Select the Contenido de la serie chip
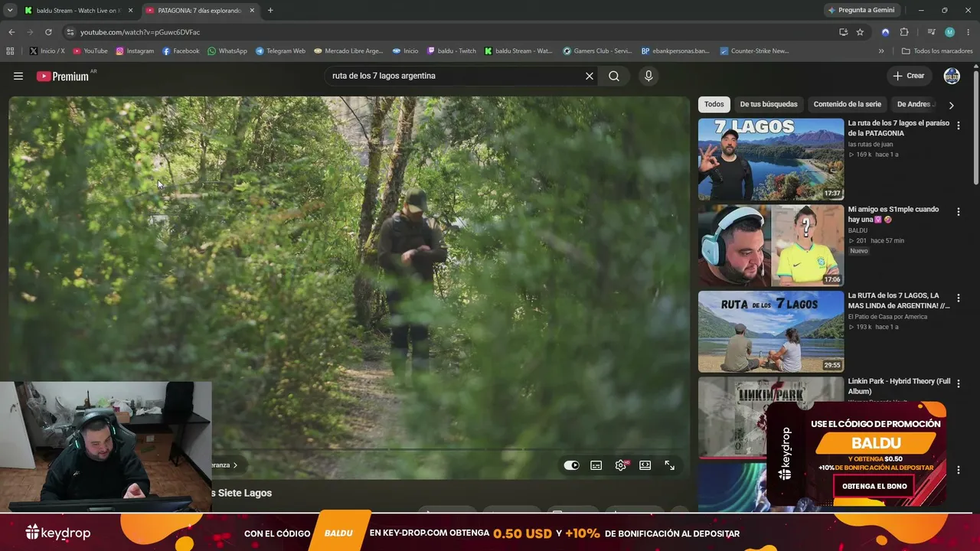 848,104
